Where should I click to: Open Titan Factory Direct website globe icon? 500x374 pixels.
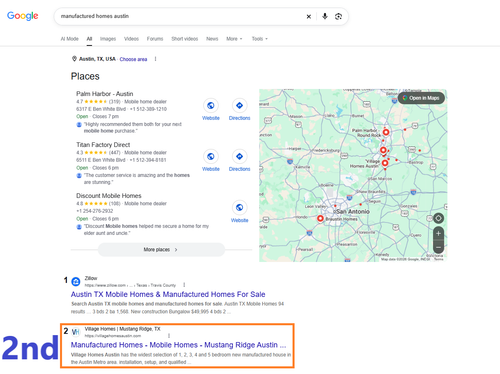coord(211,156)
